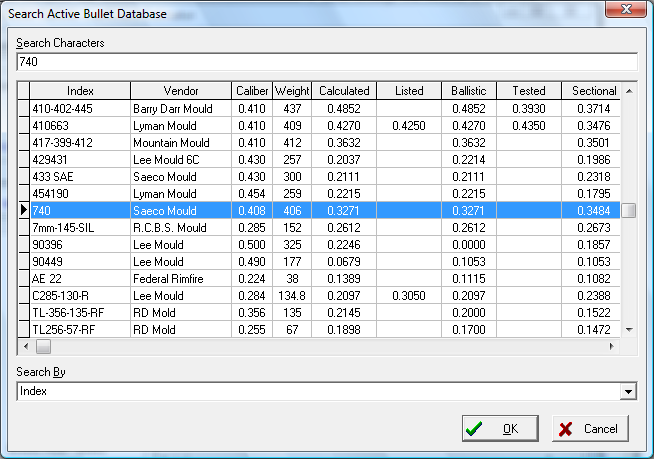Click the row selector for 740 row
The image size is (654, 459).
pyautogui.click(x=24, y=211)
